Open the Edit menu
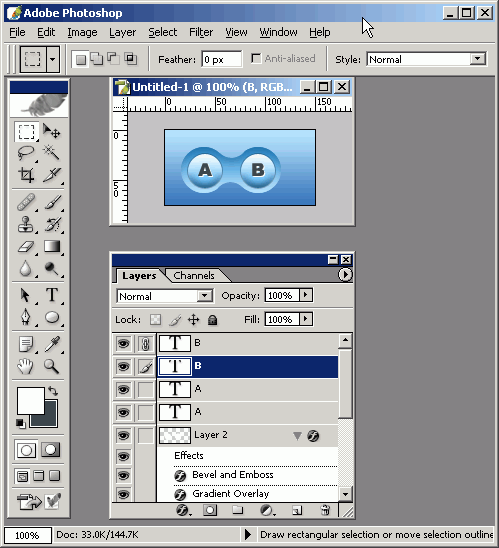This screenshot has width=499, height=548. tap(46, 32)
